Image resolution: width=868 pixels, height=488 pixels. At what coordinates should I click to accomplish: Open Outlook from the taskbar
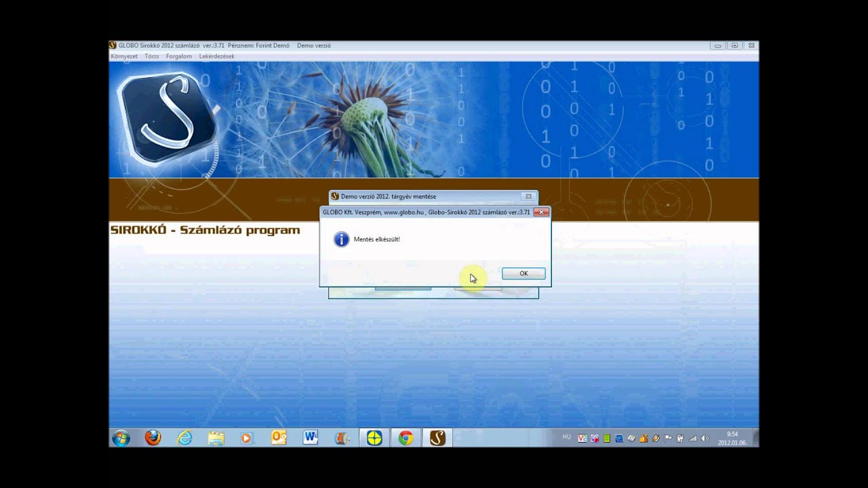[x=279, y=438]
